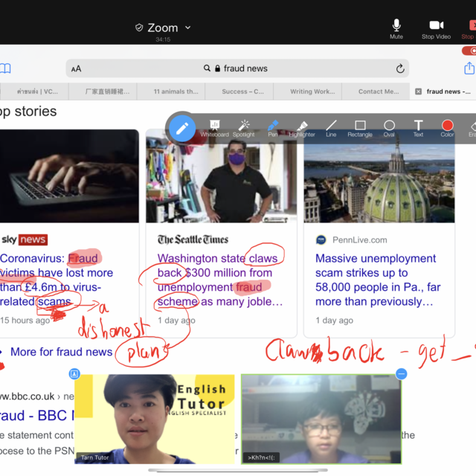
Task: Open Sky News hands-on-keyboard thumbnail
Action: tap(69, 176)
